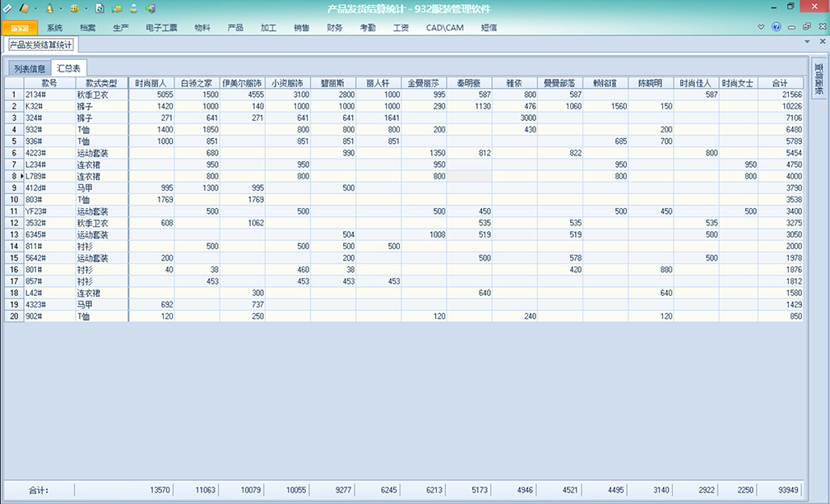Collapse ribbon using the chevron arrow
Viewport: 830px width, 504px height.
point(762,27)
